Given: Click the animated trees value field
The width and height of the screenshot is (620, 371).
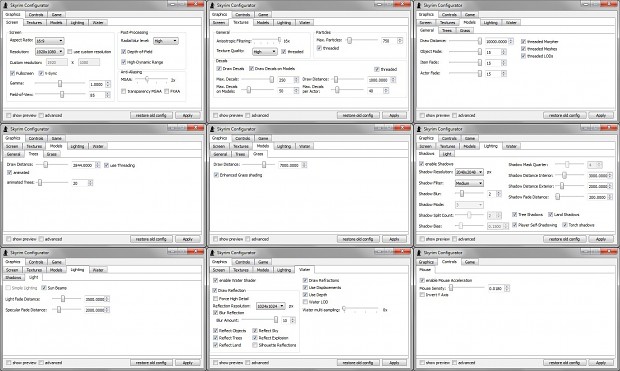Looking at the screenshot, I should pyautogui.click(x=79, y=183).
